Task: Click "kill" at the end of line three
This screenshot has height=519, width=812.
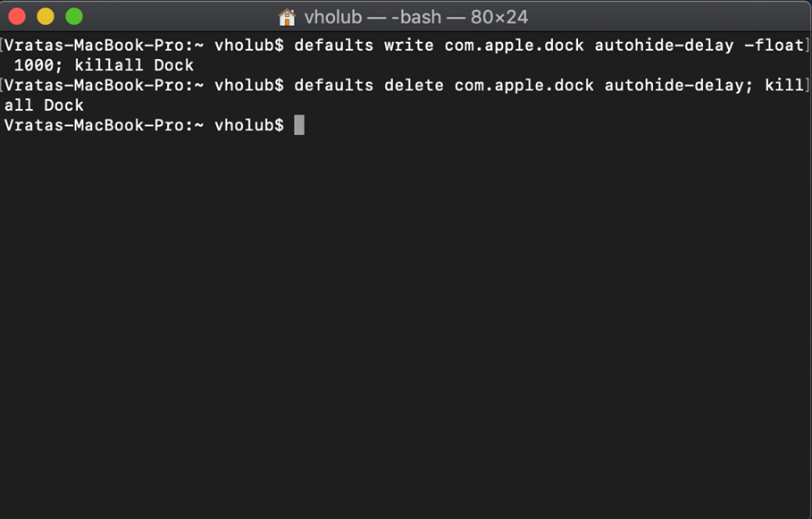Action: coord(784,85)
